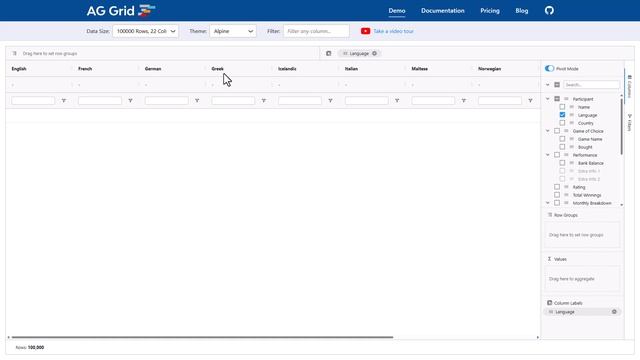
Task: Uncheck the Language column checkbox
Action: 562,115
